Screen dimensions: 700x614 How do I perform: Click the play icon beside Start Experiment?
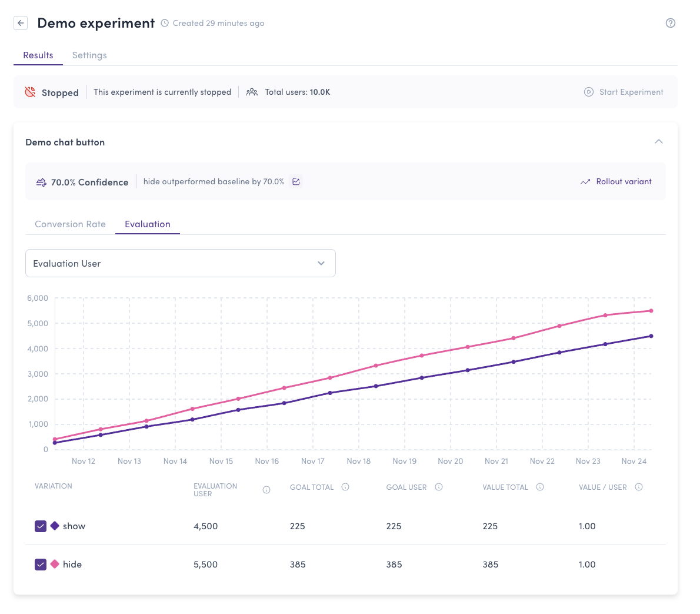(588, 92)
